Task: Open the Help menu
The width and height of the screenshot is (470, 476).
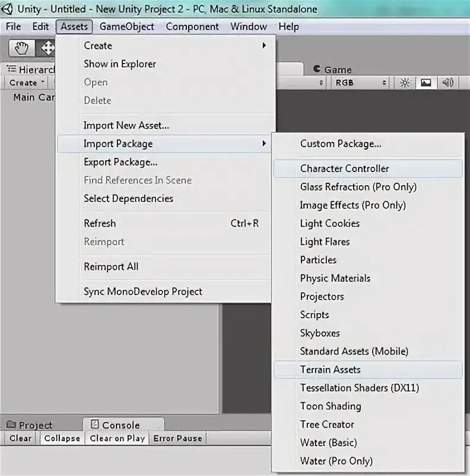Action: 288,27
